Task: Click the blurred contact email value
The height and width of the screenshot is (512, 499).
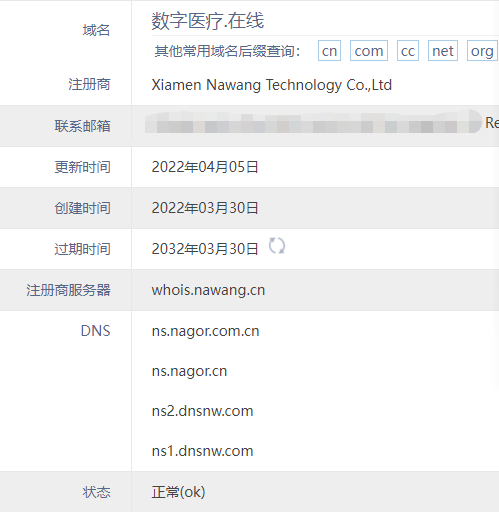Action: coord(313,122)
